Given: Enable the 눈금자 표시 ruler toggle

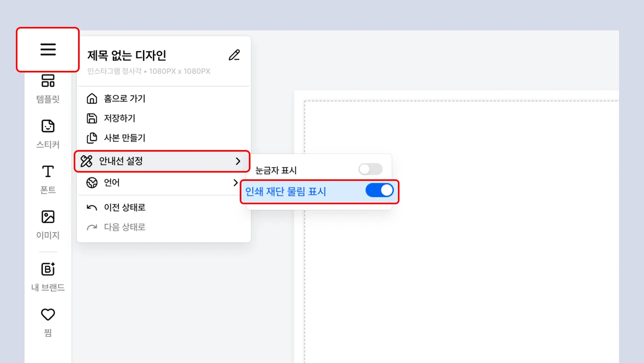Looking at the screenshot, I should pos(371,169).
